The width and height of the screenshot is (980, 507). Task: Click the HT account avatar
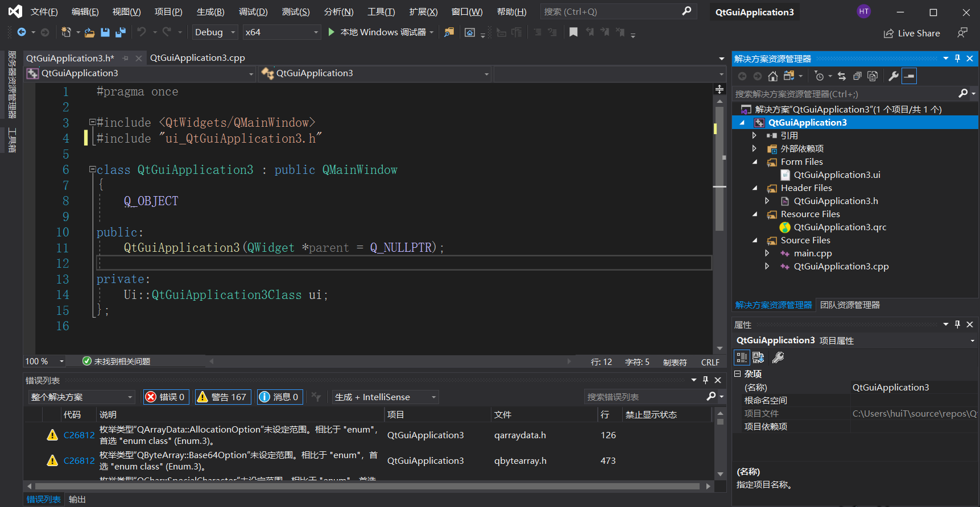864,11
